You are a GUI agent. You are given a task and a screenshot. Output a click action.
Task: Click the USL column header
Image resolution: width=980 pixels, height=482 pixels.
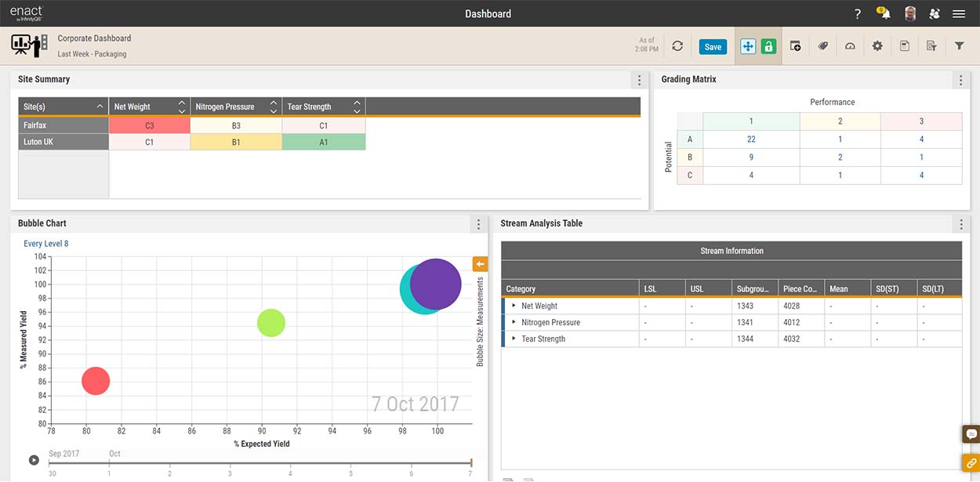(708, 288)
